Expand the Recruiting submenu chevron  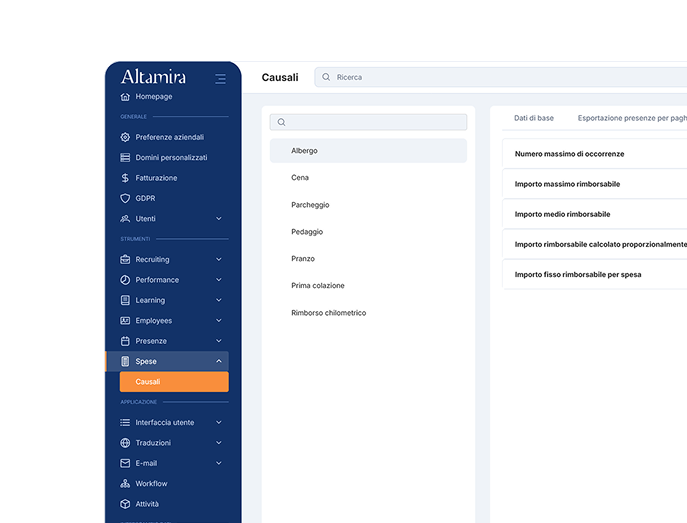tap(219, 260)
